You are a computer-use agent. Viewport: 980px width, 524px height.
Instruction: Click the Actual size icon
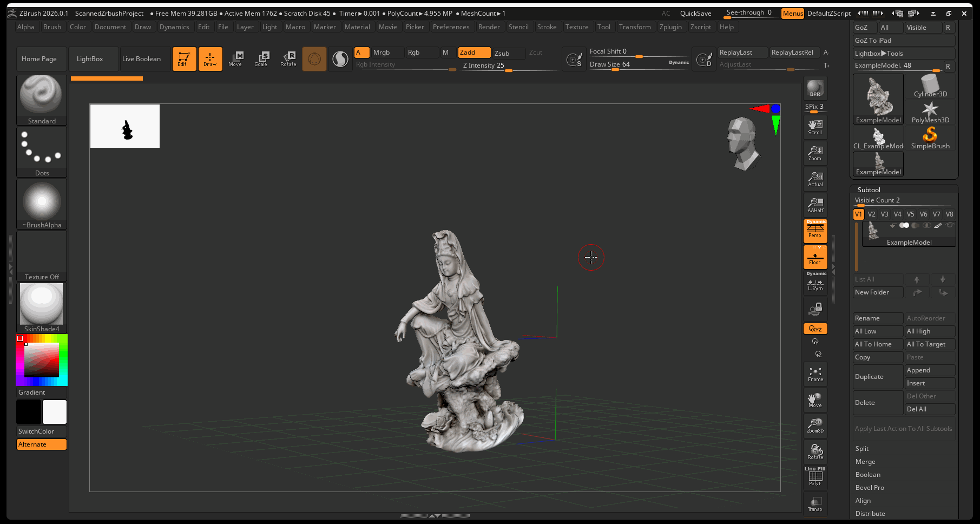815,179
